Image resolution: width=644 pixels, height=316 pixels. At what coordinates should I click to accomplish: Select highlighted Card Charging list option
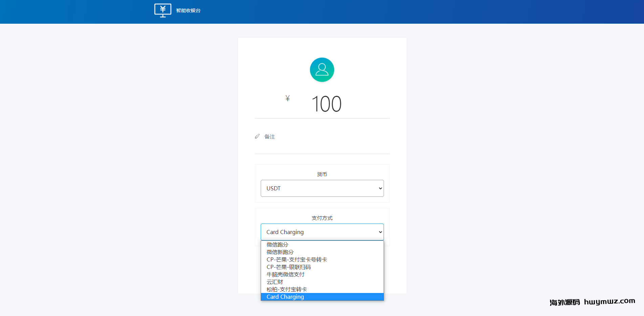[322, 297]
